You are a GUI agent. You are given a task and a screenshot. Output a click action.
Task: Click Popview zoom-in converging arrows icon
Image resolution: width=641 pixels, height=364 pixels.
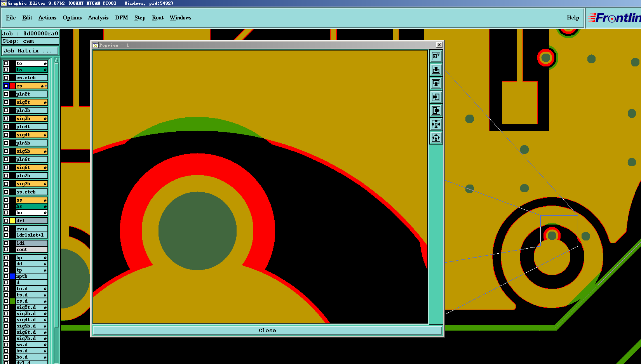436,124
